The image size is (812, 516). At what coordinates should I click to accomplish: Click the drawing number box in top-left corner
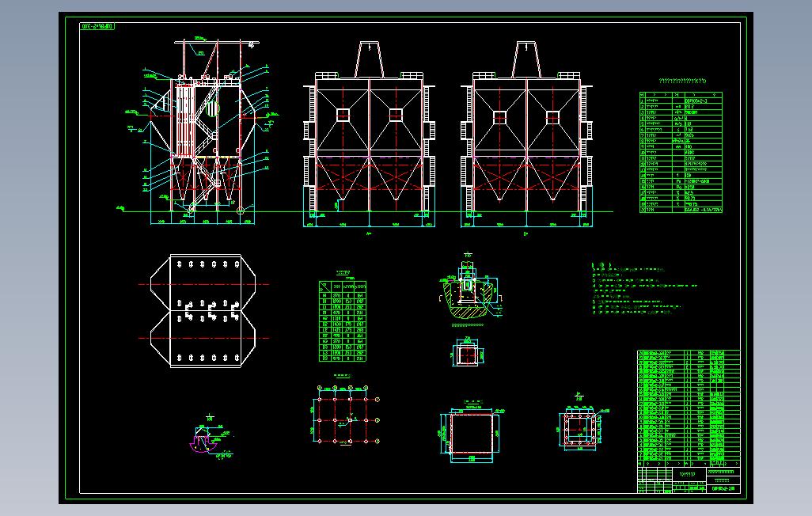[x=97, y=26]
